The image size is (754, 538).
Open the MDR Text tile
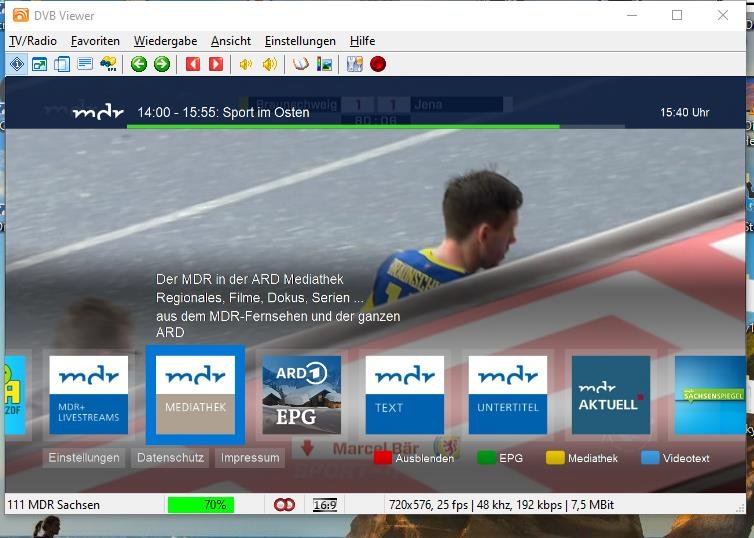[x=404, y=395]
